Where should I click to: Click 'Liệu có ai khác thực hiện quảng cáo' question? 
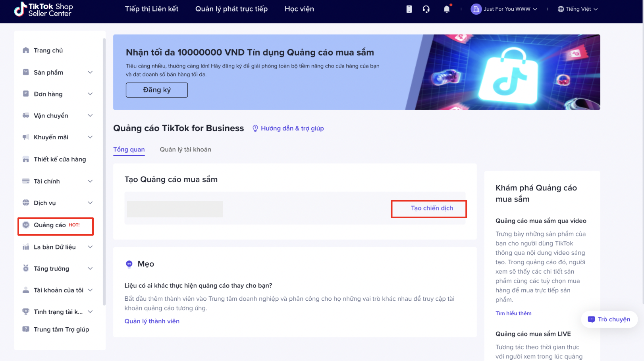click(x=199, y=286)
